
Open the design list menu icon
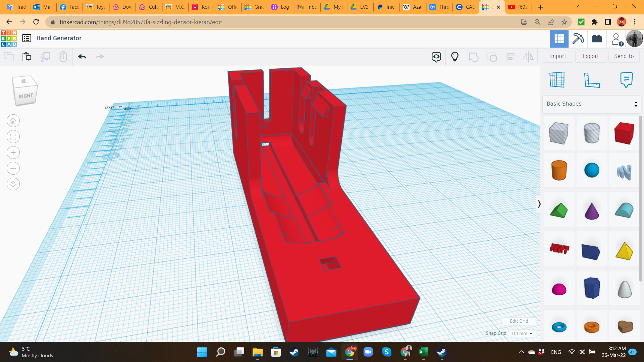(27, 38)
